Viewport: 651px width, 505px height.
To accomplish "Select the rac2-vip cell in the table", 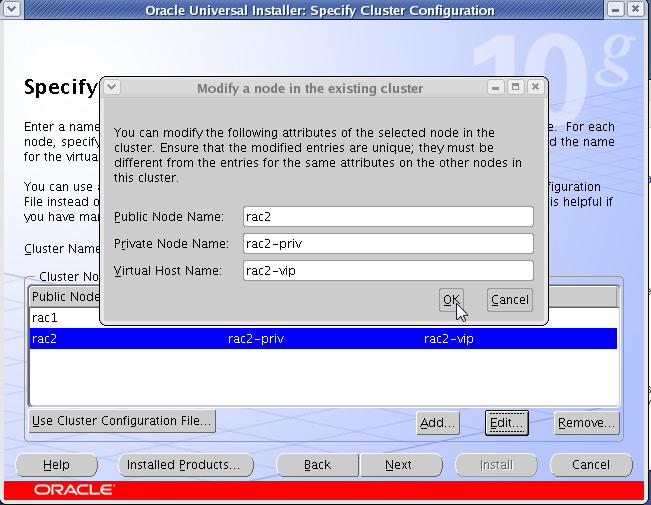I will [x=448, y=339].
